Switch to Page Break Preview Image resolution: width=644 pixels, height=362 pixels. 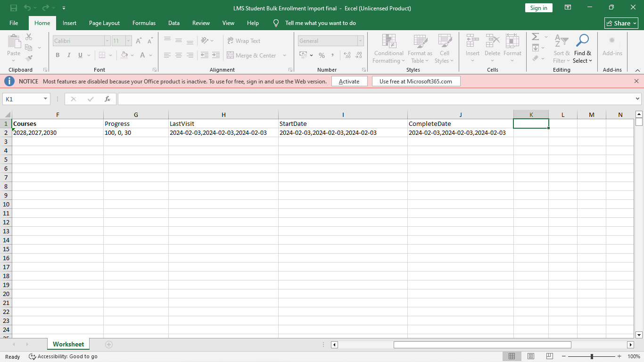pos(549,356)
